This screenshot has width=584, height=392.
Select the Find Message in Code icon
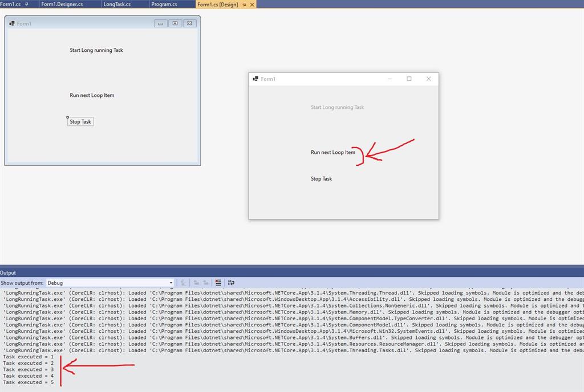pos(182,283)
